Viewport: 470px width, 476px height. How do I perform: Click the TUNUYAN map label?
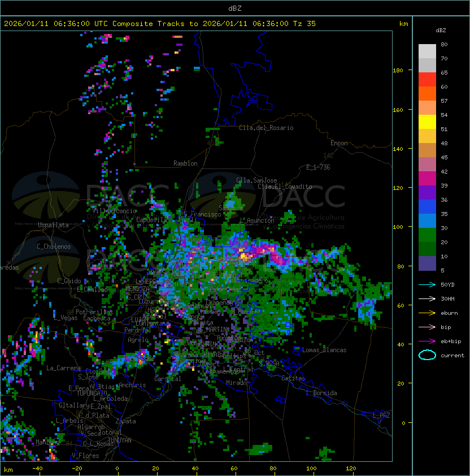click(120, 440)
